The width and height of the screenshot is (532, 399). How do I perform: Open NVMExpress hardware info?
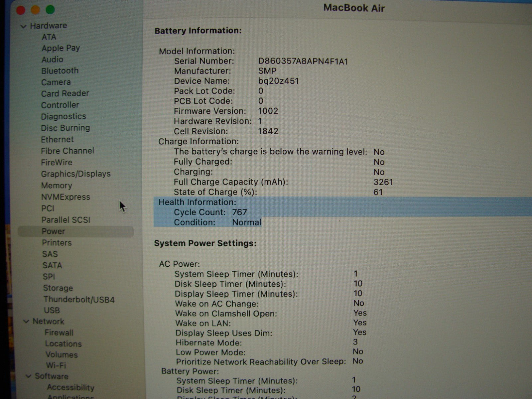click(x=66, y=197)
